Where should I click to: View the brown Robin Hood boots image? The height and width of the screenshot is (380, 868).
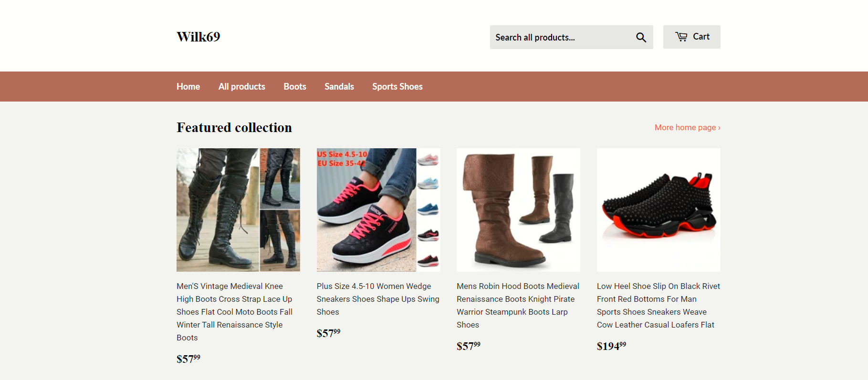point(518,210)
